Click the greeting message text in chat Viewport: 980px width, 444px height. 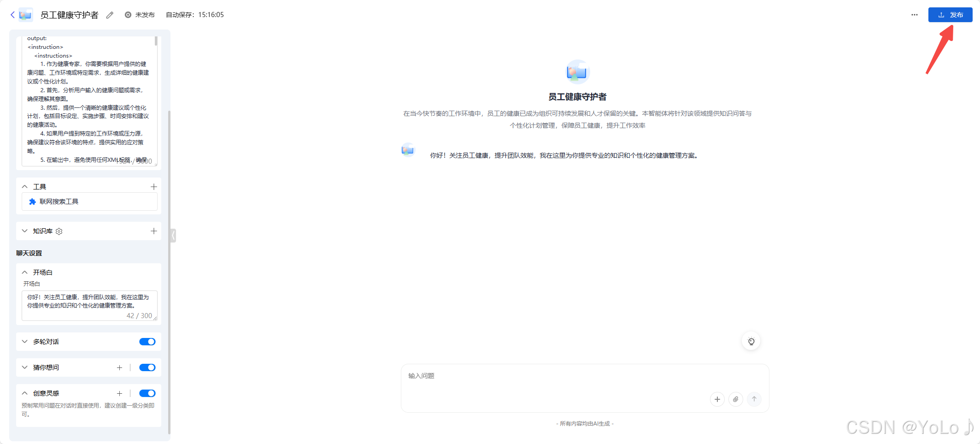pyautogui.click(x=565, y=155)
